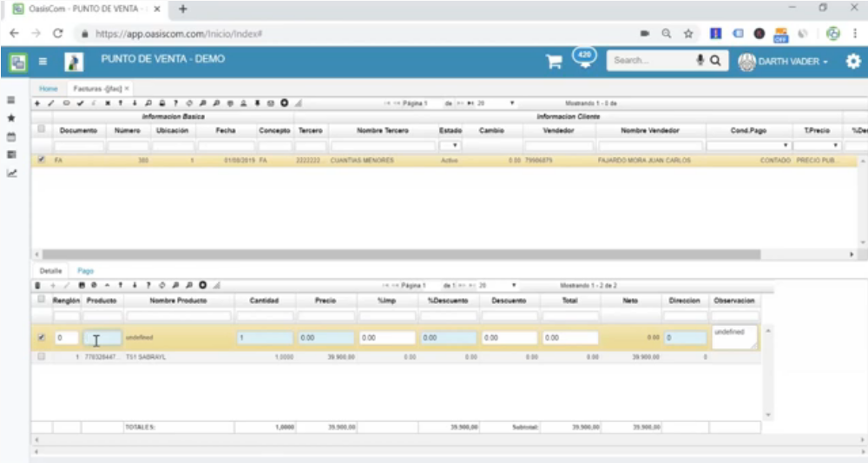Viewport: 868px width, 463px height.
Task: Switch to the Pago tab
Action: 86,271
